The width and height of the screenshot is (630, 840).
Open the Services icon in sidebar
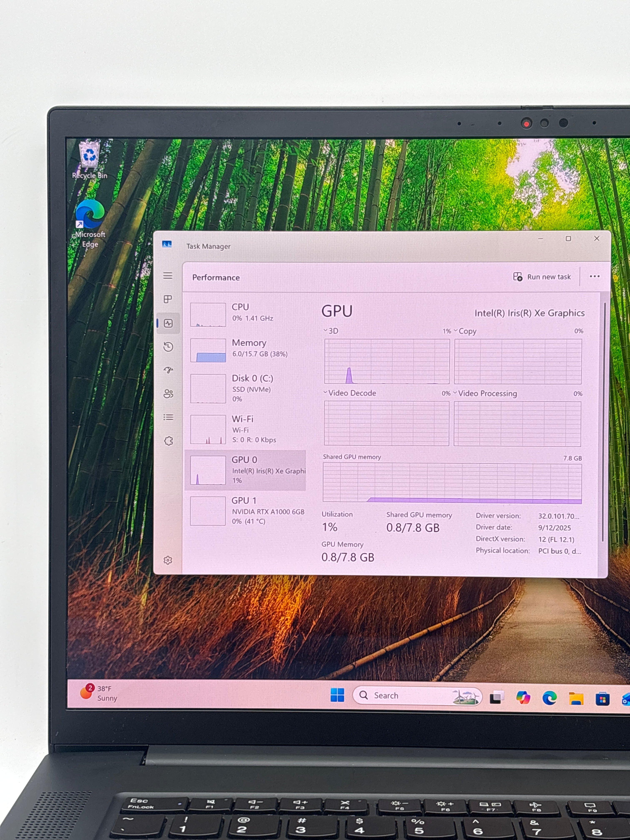pyautogui.click(x=169, y=441)
